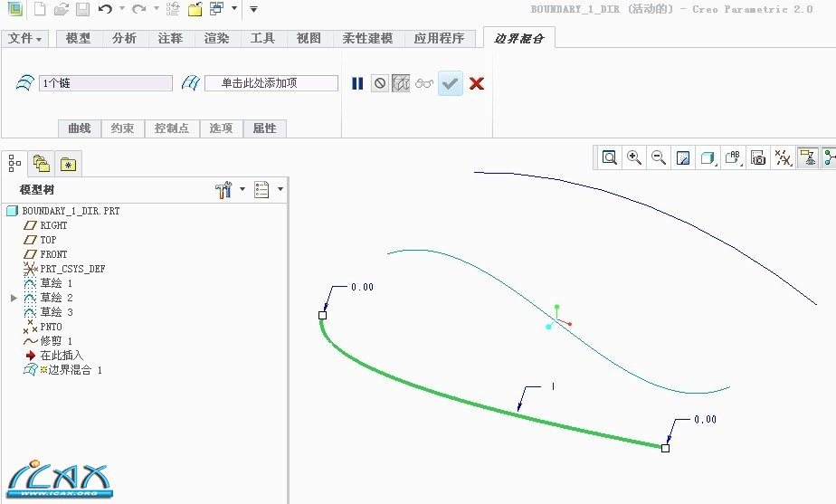Switch to the 注释 ribbon tab

click(x=171, y=38)
